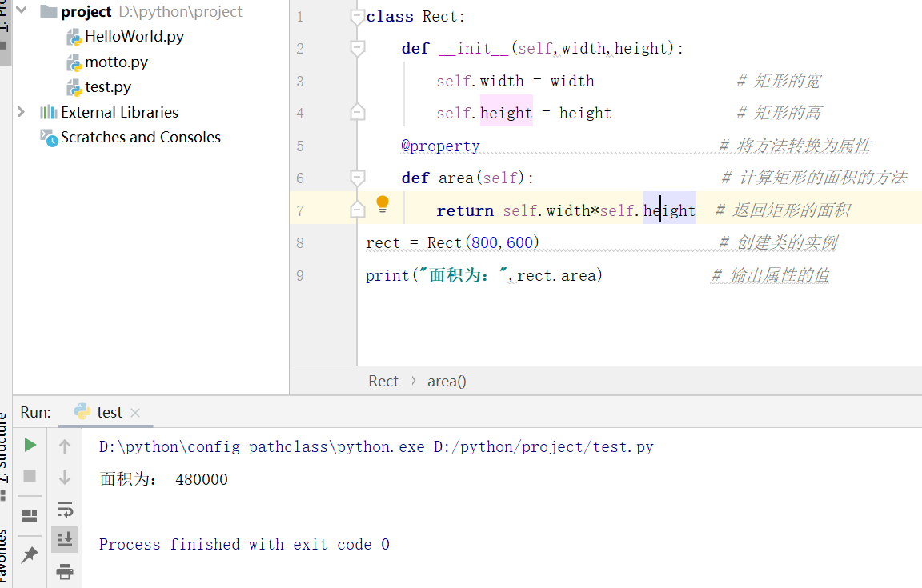Rerun the test script with green play button
Screen dimensions: 922x588
[x=30, y=445]
